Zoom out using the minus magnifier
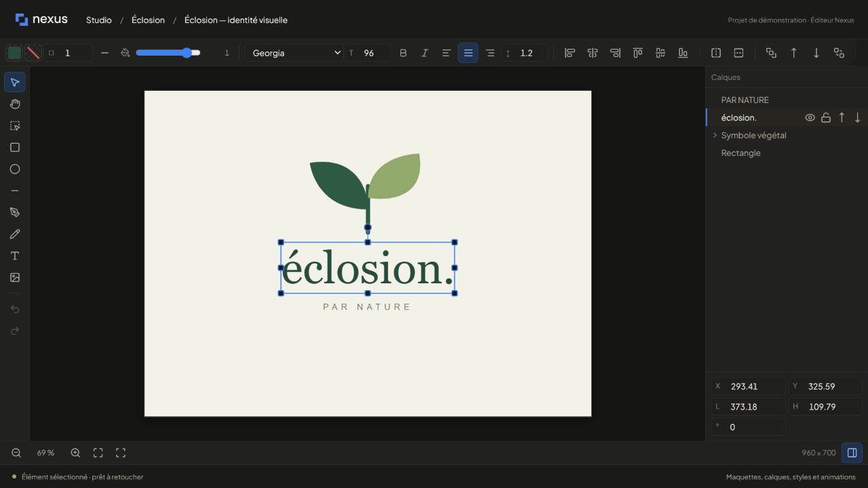The height and width of the screenshot is (488, 868). 16,453
